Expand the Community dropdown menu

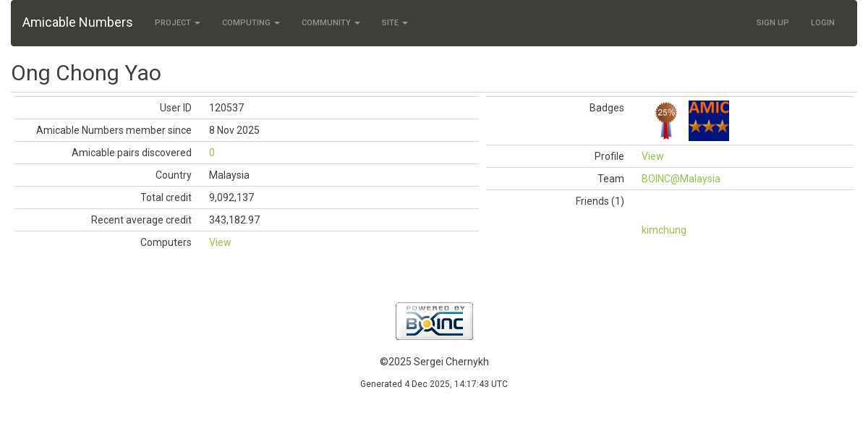[331, 23]
